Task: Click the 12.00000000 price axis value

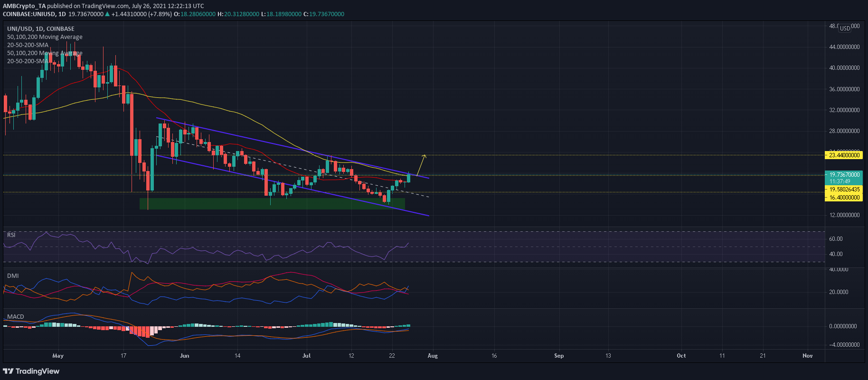Action: coord(844,215)
